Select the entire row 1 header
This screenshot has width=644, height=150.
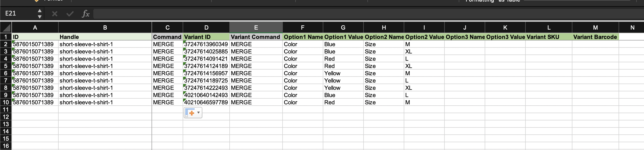click(6, 37)
